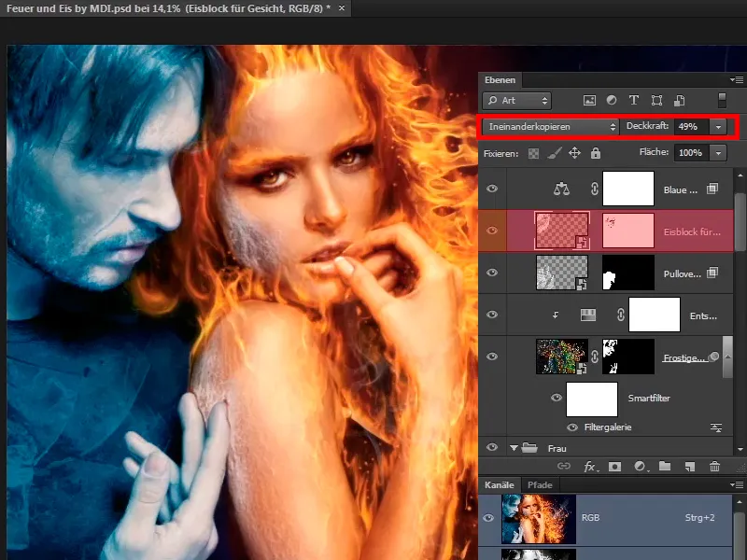Hide the Frostige smart object layer
This screenshot has height=560, width=747.
pos(492,357)
